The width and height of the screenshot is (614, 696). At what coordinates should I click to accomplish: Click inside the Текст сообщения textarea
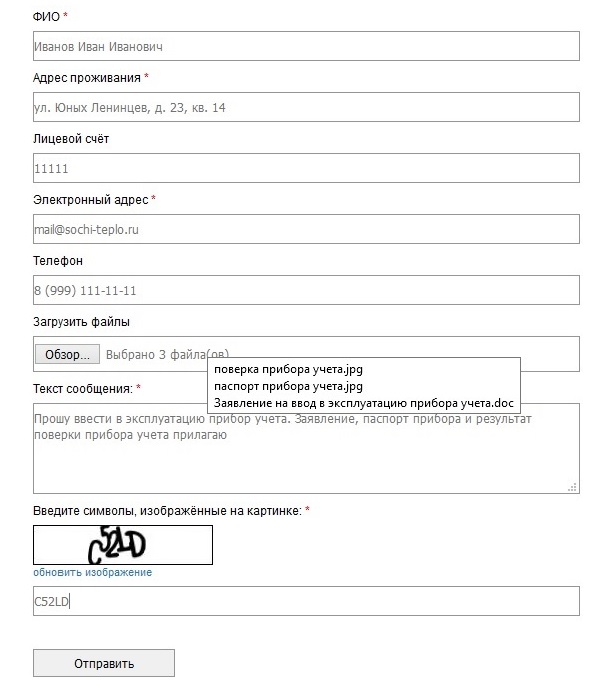pos(306,460)
